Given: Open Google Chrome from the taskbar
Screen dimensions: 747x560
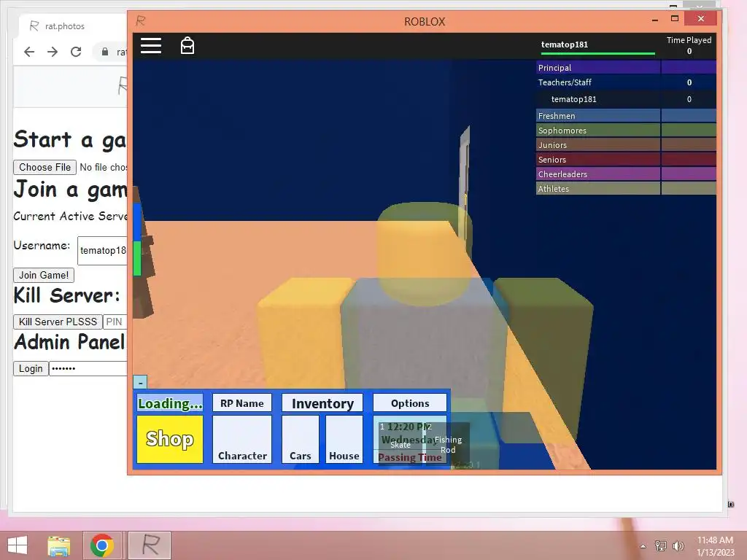Looking at the screenshot, I should [101, 545].
